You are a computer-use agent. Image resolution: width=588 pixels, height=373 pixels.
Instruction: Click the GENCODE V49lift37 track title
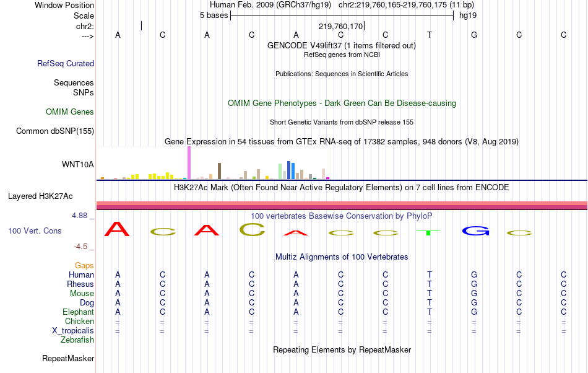342,45
